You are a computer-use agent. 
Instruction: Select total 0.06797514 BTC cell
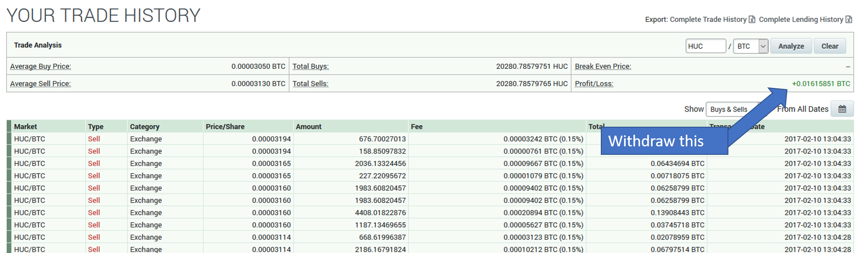pos(678,249)
